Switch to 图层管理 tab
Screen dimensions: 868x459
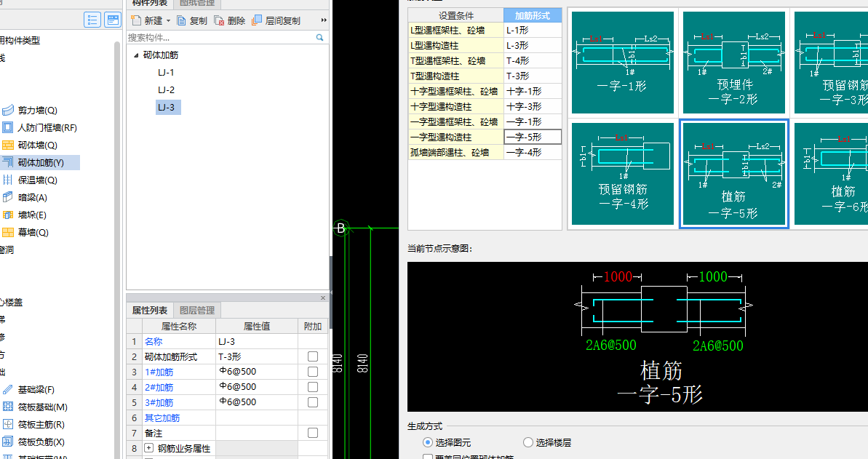[x=197, y=310]
